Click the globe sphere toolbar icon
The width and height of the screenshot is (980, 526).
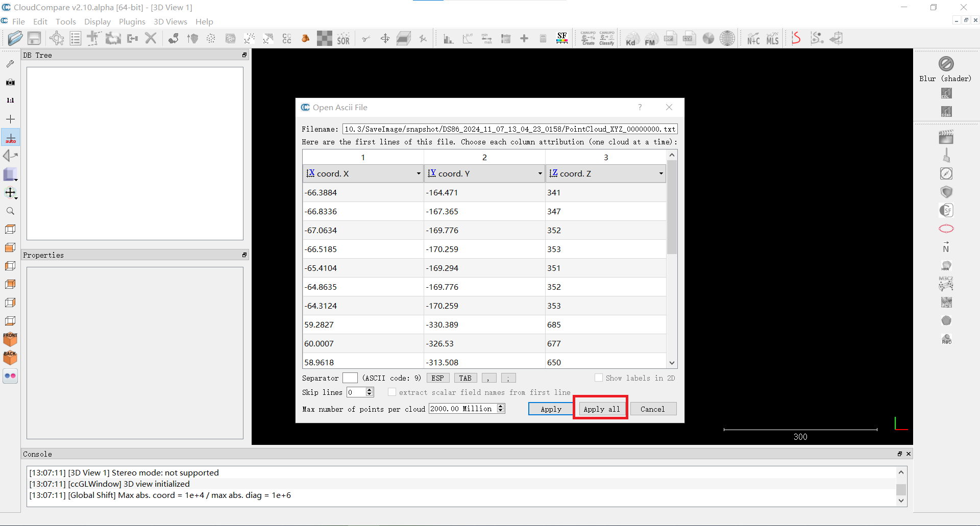pos(727,38)
